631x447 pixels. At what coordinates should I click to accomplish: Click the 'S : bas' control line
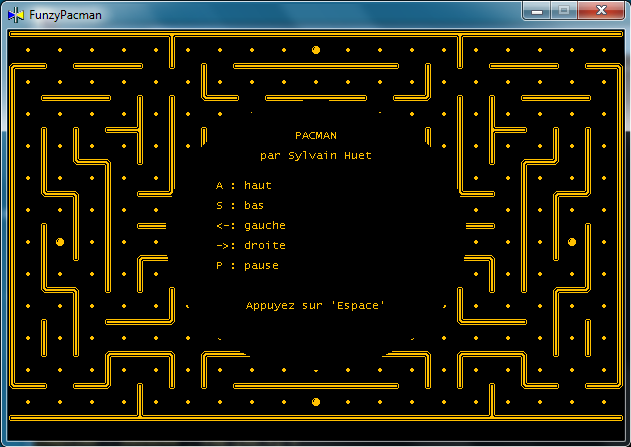240,206
